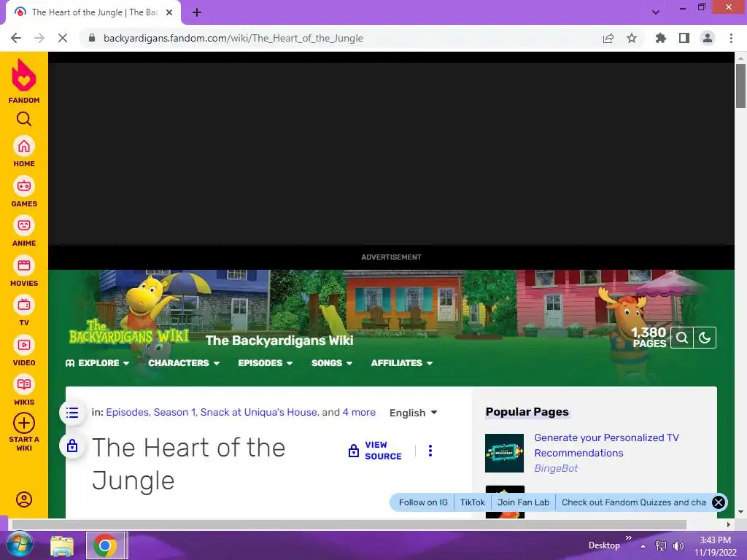The width and height of the screenshot is (747, 560).
Task: Click the Backyardigans Wiki logo image
Action: click(x=129, y=332)
